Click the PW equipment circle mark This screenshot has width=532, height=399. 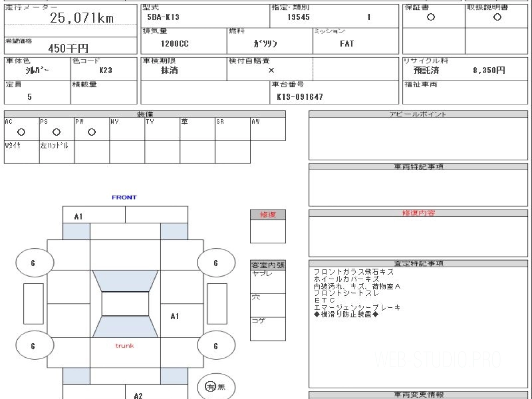(92, 132)
